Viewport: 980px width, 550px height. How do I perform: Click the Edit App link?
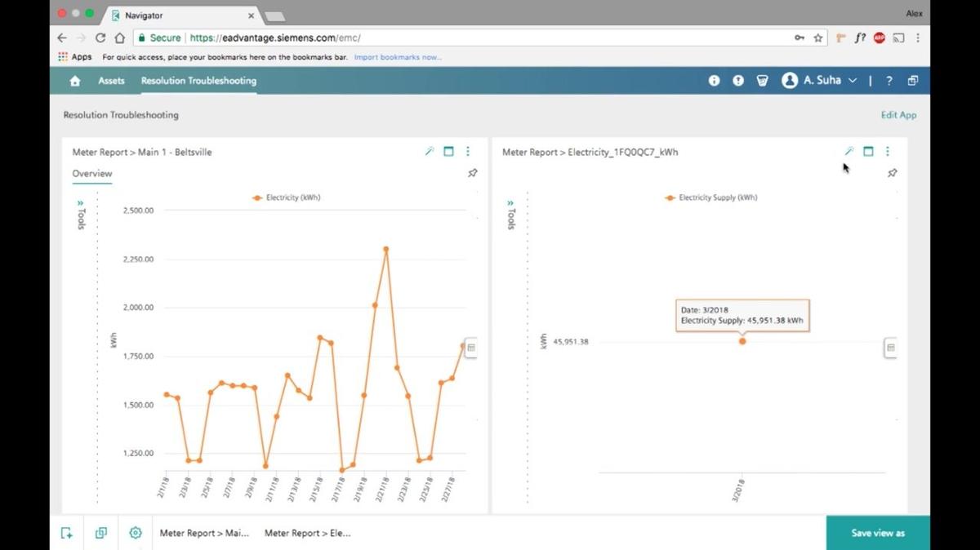[x=898, y=115]
